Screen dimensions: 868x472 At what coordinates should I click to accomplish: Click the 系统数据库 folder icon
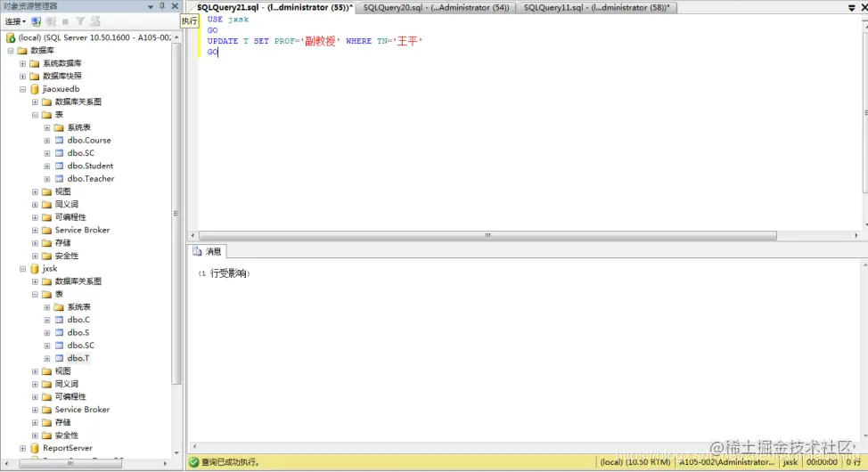(35, 63)
